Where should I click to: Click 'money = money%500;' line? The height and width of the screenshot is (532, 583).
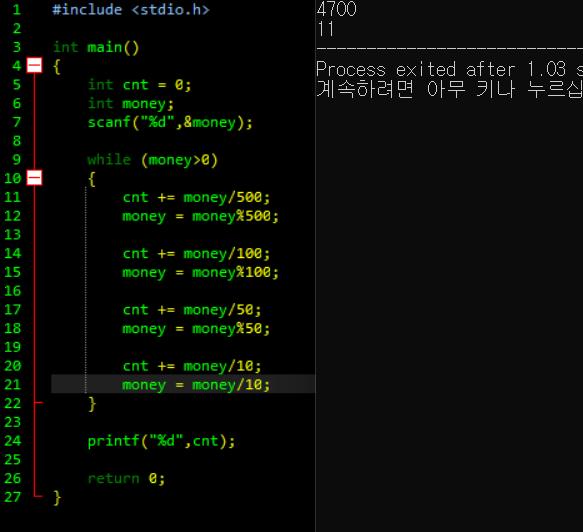[200, 216]
